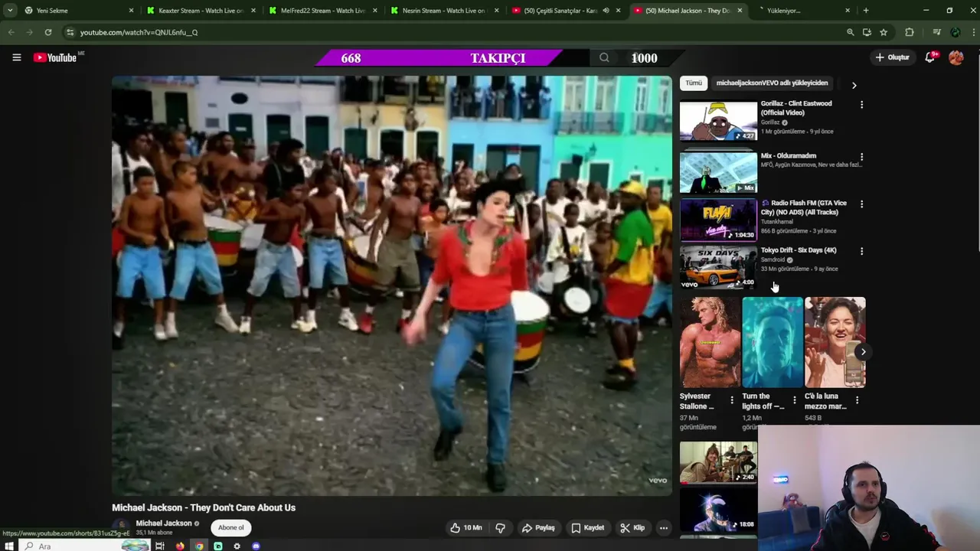Select the Tümü filter chip
This screenshot has width=980, height=551.
pyautogui.click(x=694, y=83)
